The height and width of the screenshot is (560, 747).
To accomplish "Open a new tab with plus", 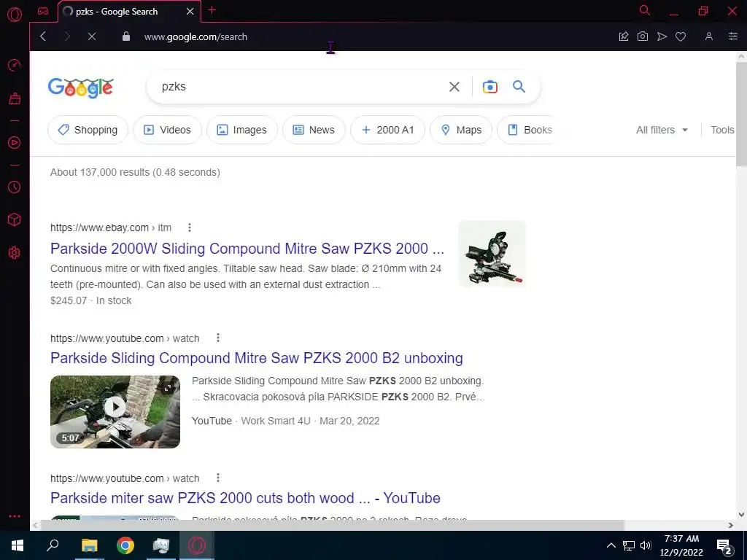I will point(212,10).
